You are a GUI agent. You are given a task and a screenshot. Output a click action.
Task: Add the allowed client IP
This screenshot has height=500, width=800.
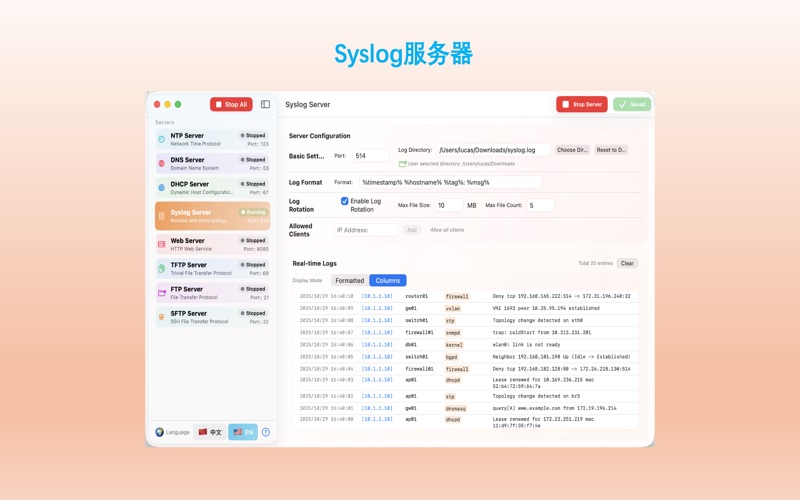(412, 230)
